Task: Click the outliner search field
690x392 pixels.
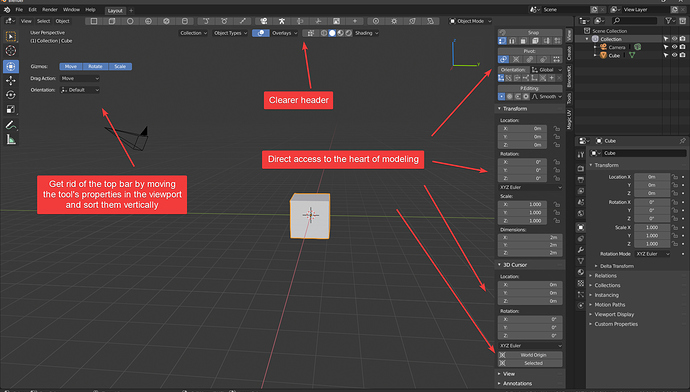Action: pyautogui.click(x=635, y=21)
